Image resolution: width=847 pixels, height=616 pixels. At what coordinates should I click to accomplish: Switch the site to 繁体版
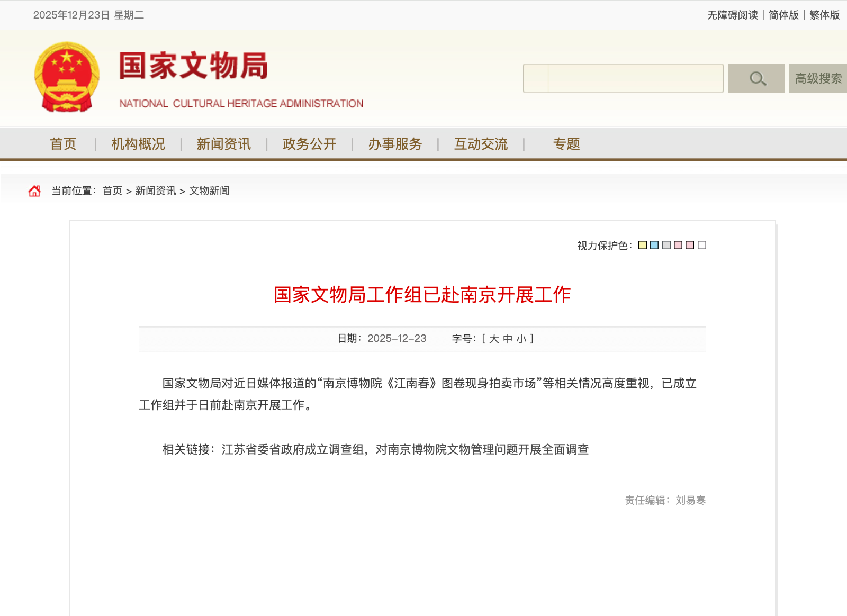pos(824,15)
